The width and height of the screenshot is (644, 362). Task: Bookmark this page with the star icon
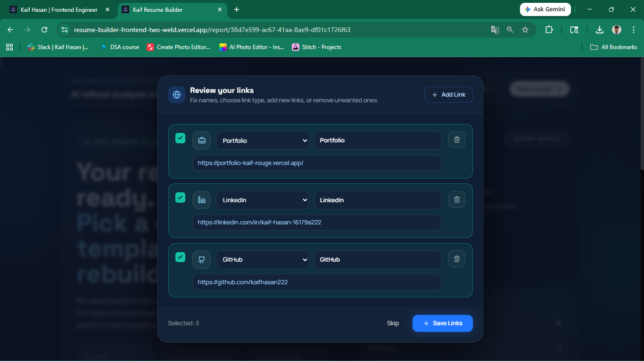[525, 30]
